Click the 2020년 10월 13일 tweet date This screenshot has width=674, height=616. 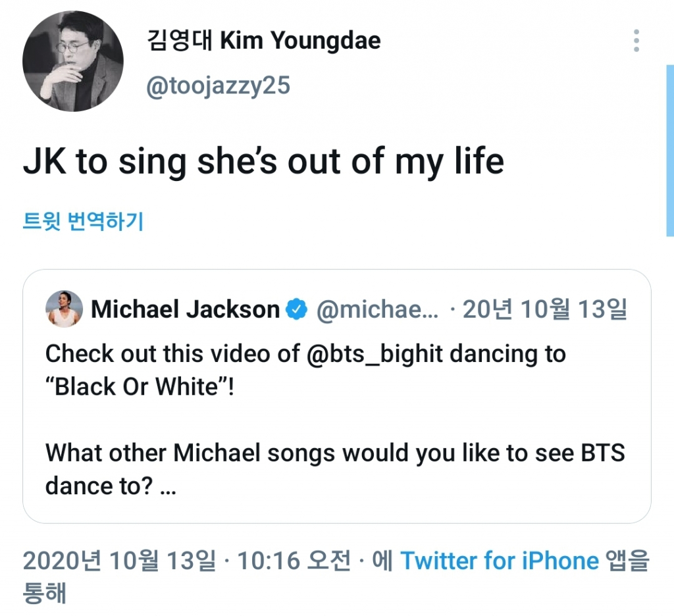119,561
